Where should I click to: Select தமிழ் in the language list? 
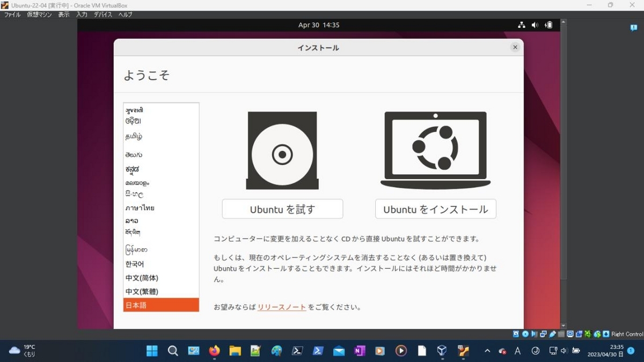(161, 136)
